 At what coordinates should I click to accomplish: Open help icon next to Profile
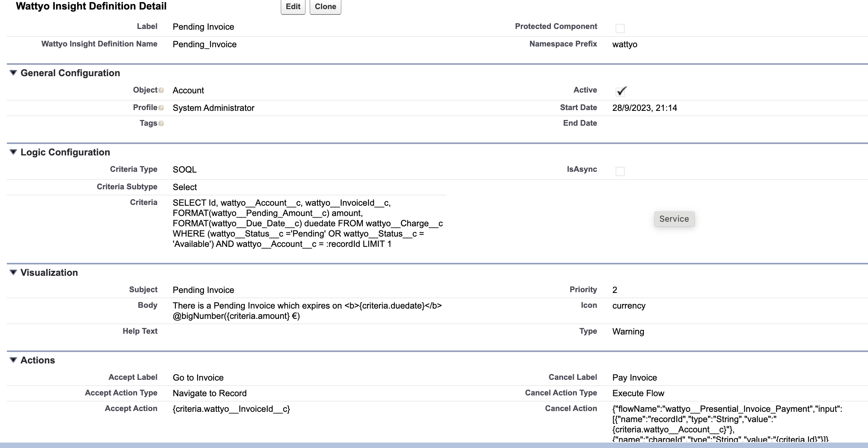point(161,108)
